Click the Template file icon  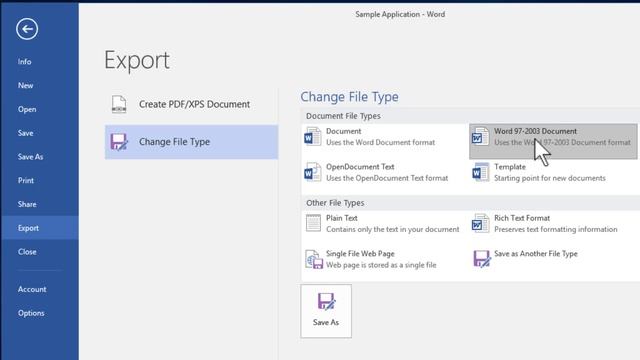[x=480, y=172]
